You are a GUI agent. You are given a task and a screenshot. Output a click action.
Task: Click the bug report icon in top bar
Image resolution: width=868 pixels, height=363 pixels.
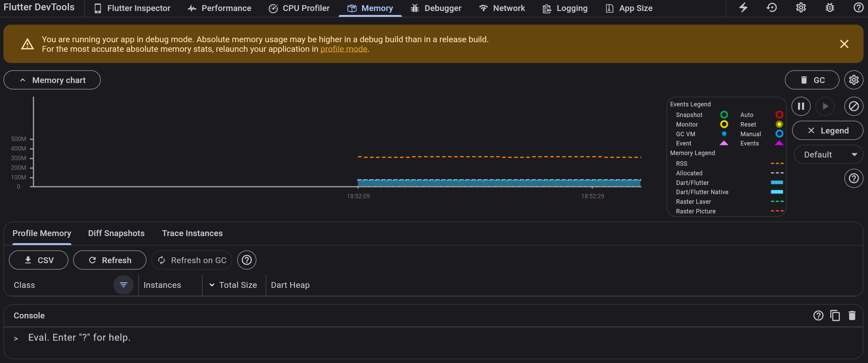(x=830, y=8)
